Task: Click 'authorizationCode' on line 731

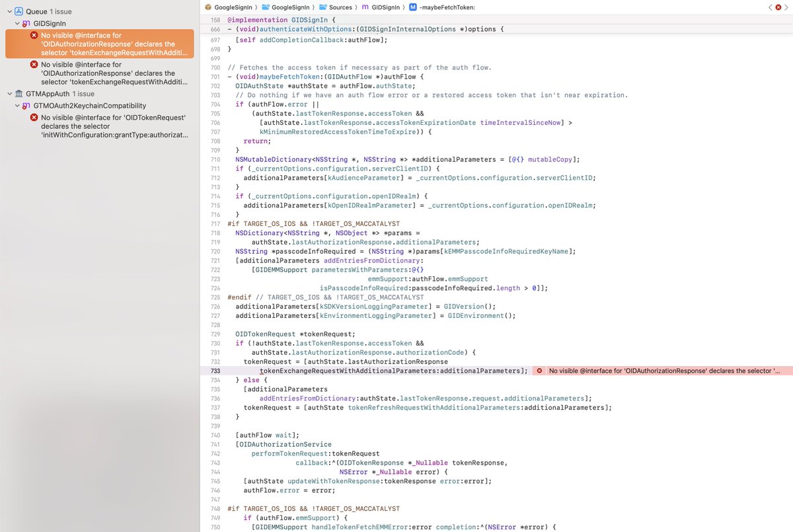Action: tap(430, 352)
